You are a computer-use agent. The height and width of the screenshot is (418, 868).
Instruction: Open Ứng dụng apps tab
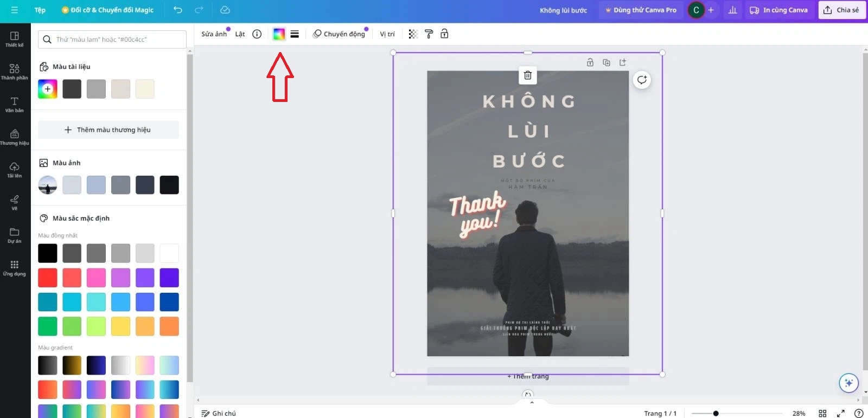coord(15,268)
